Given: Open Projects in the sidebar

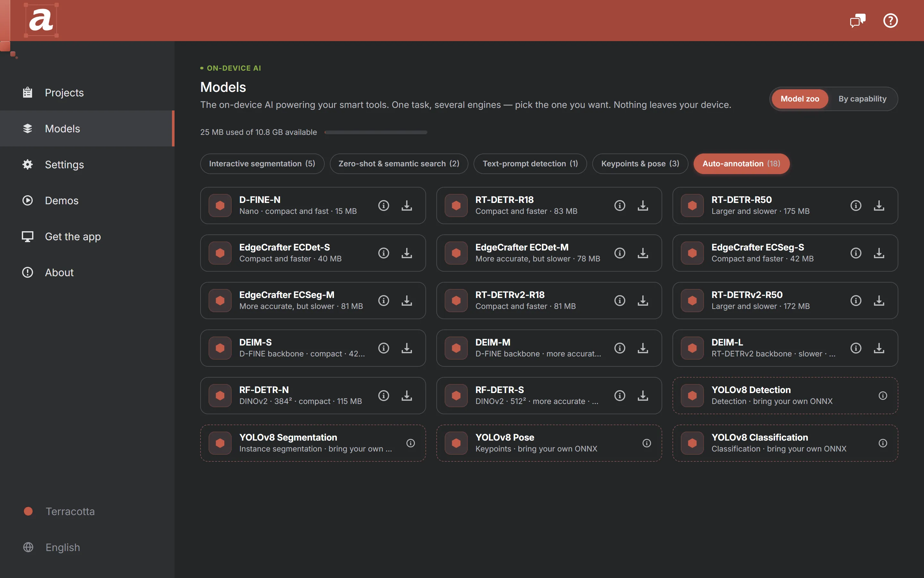Looking at the screenshot, I should [x=87, y=92].
